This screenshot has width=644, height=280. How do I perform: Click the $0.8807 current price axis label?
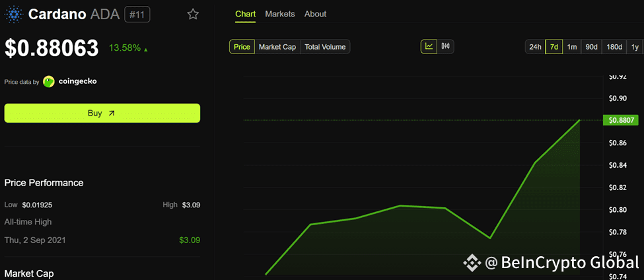click(622, 120)
